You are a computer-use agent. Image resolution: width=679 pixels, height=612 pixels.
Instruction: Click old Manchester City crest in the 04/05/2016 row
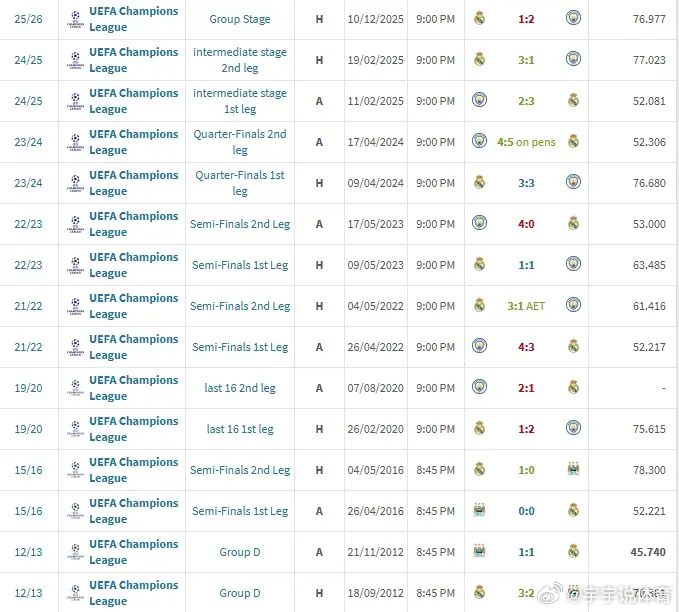tap(573, 469)
